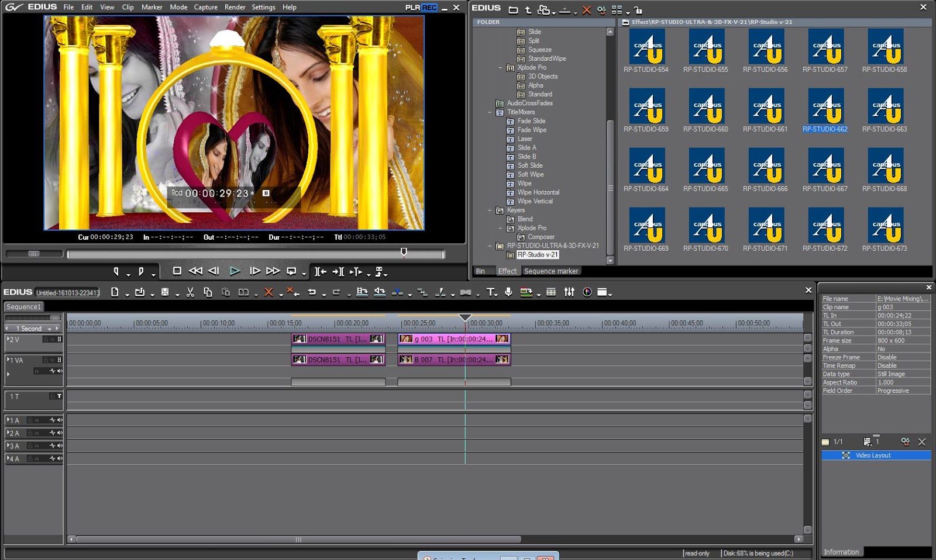Switch to the Bin tab
This screenshot has height=560, width=936.
pyautogui.click(x=480, y=271)
